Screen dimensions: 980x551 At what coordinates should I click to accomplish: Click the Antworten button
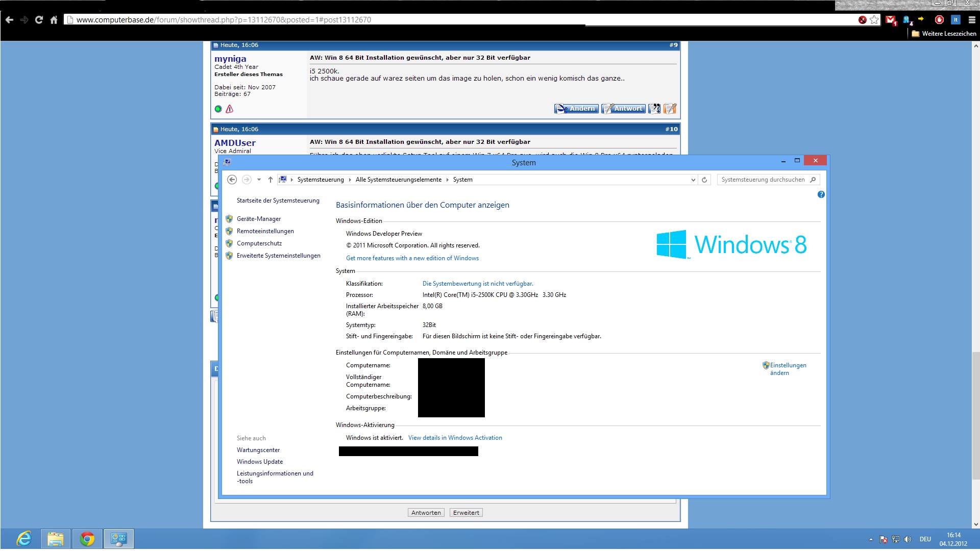pyautogui.click(x=426, y=513)
